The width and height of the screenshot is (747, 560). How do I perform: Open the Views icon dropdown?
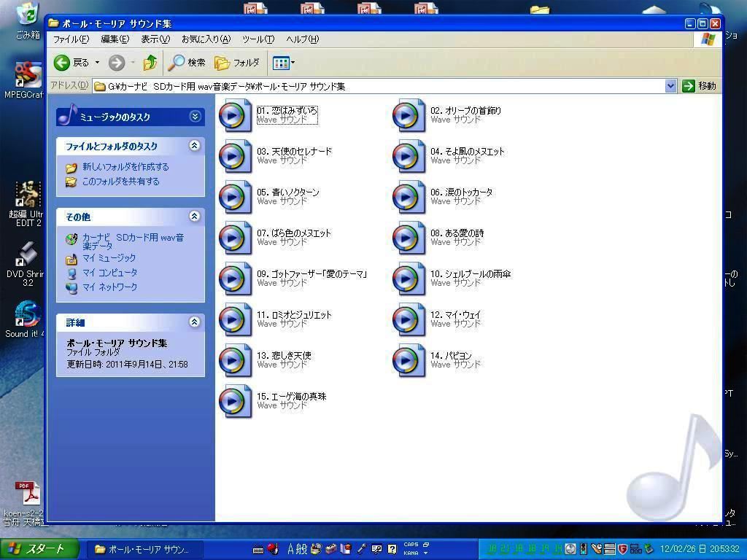coord(284,63)
